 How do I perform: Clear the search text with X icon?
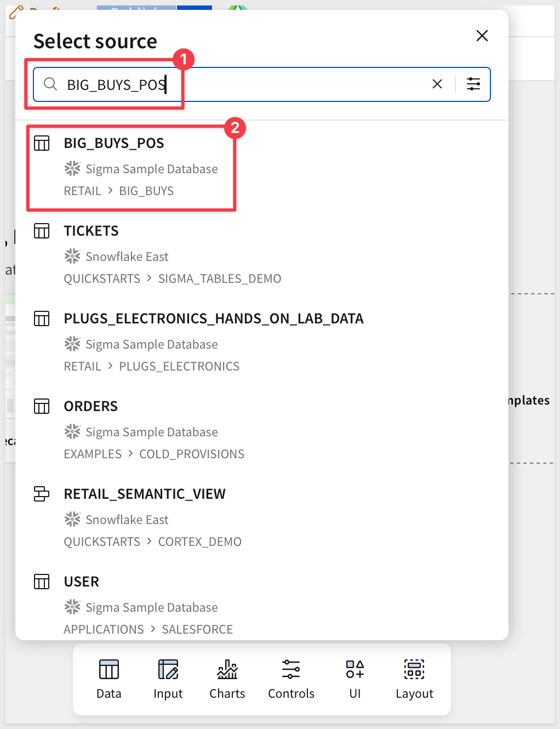pyautogui.click(x=437, y=84)
